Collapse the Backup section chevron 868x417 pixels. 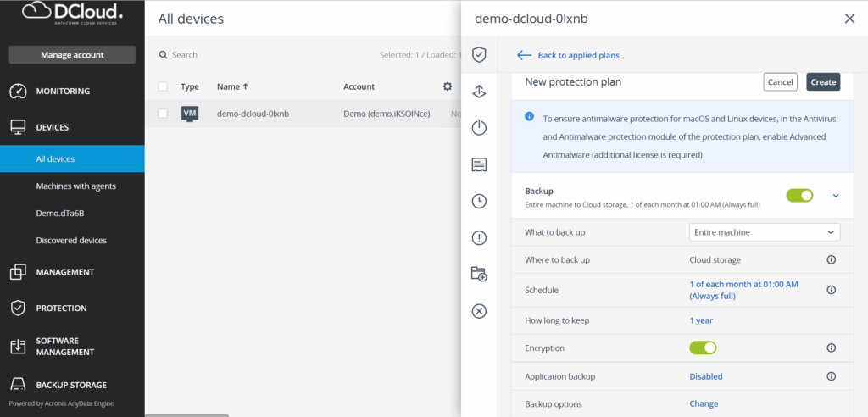tap(836, 196)
